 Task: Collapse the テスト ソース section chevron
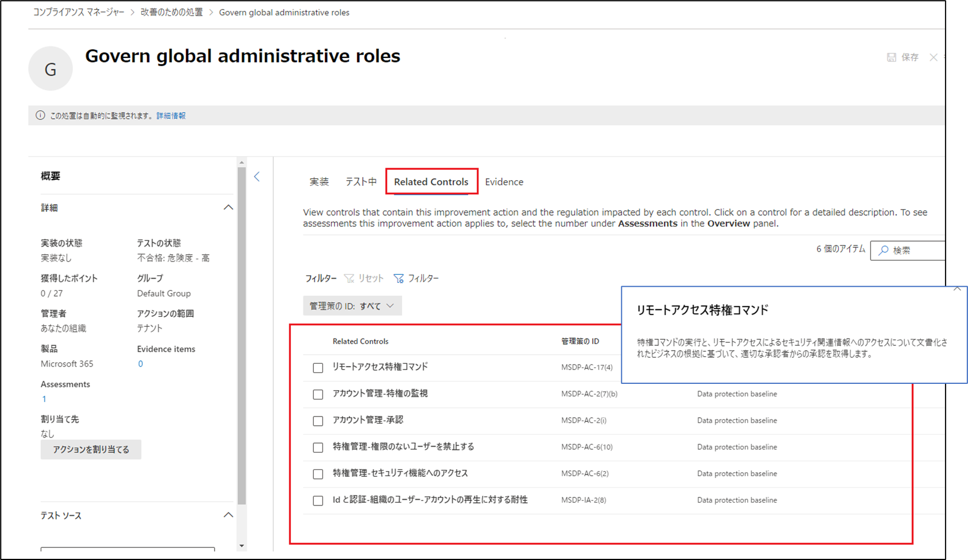[228, 515]
